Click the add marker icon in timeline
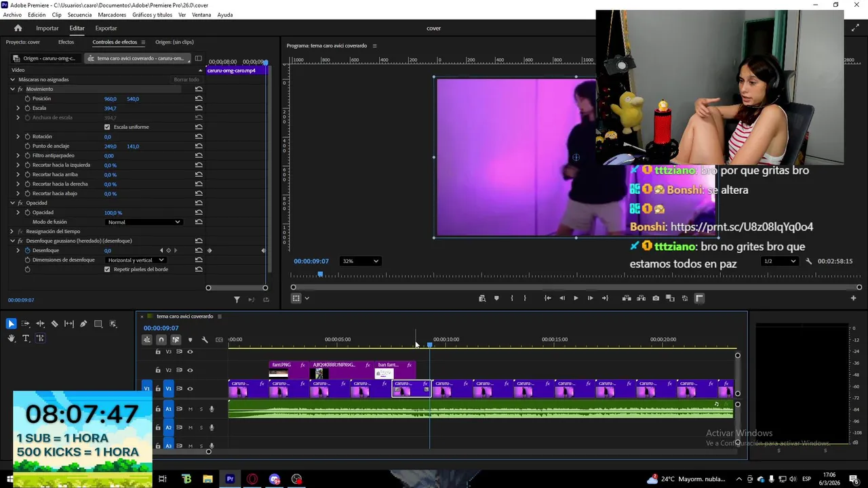This screenshot has height=488, width=868. pos(190,340)
